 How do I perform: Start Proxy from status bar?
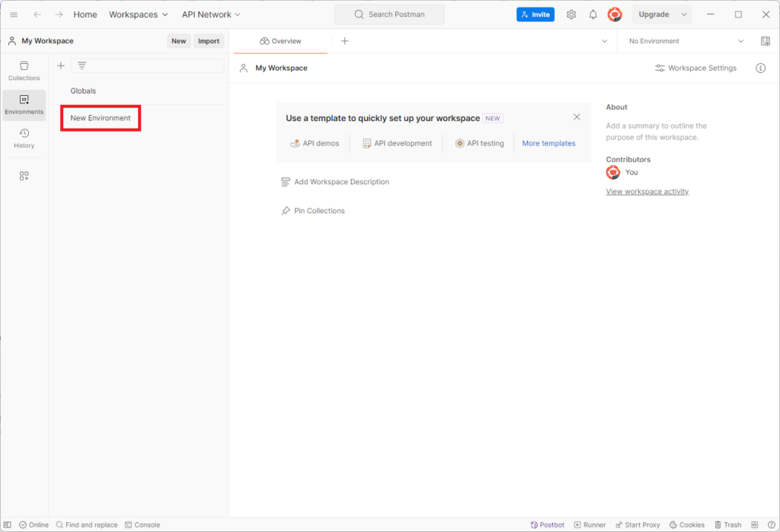pyautogui.click(x=638, y=524)
